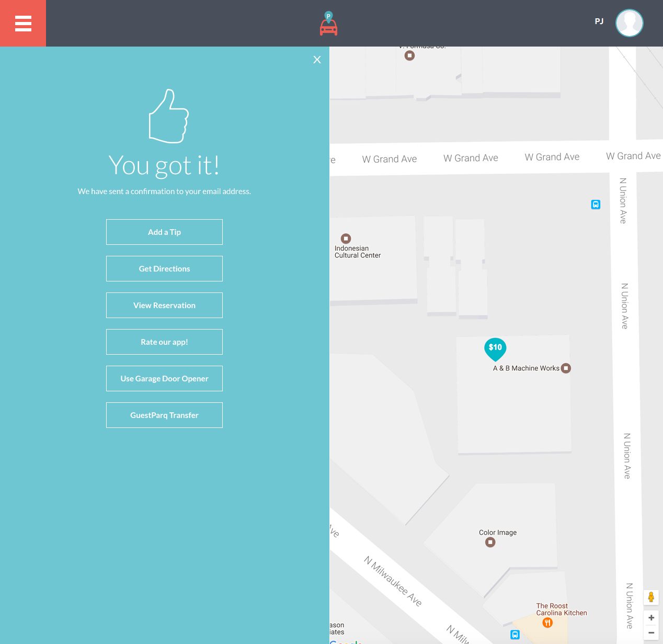Click the Indonesian Cultural Center pin
Viewport: 663px width, 644px height.
[x=346, y=239]
